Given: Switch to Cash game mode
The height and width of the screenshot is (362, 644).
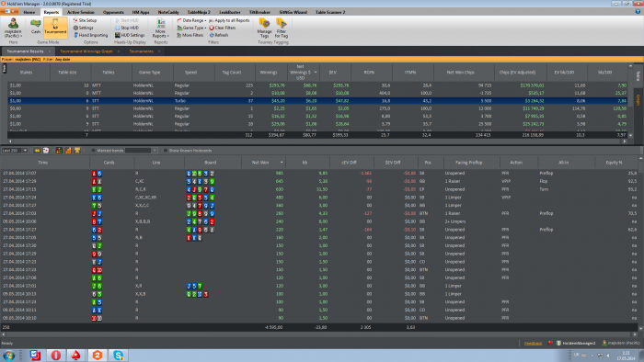Looking at the screenshot, I should (x=36, y=27).
